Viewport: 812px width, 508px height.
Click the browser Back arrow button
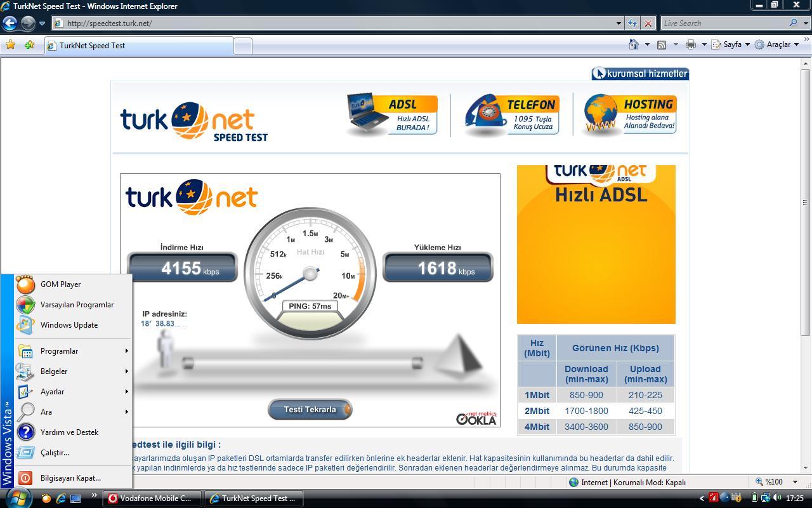pyautogui.click(x=9, y=23)
